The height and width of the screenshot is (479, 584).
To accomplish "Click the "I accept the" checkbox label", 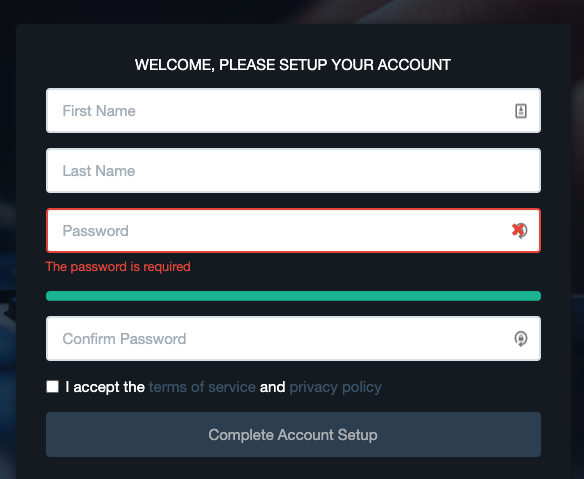I will (105, 387).
